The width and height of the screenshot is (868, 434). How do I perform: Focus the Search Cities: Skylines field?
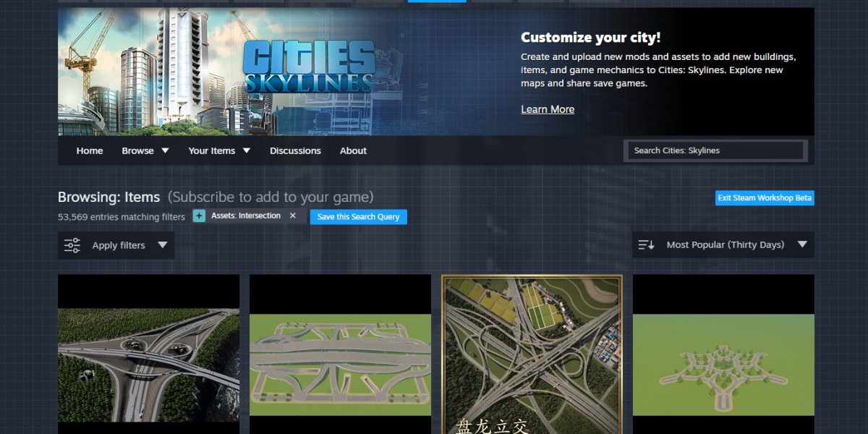(715, 150)
